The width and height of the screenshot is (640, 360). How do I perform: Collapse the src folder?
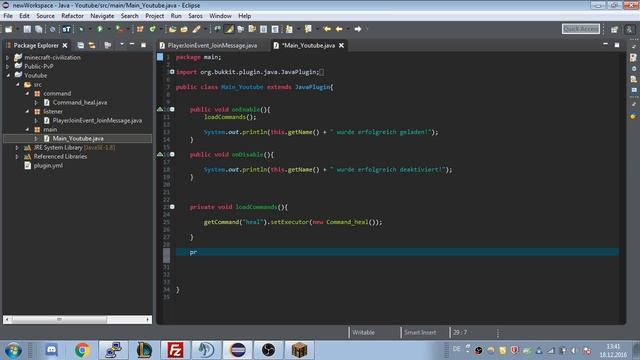pos(18,84)
